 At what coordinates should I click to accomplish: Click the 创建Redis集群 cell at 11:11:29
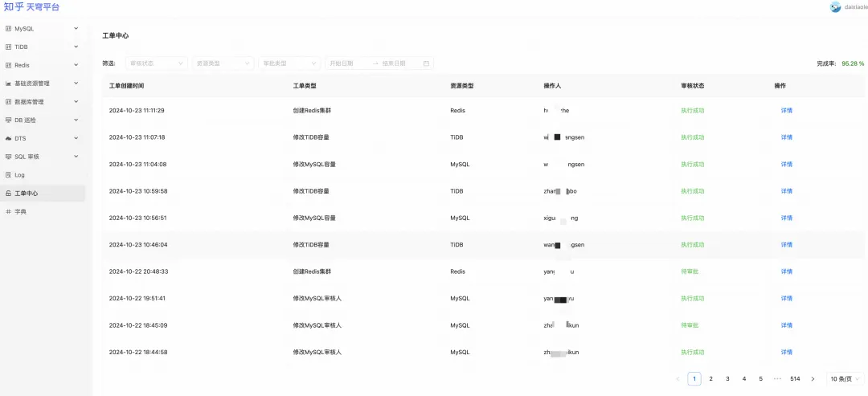click(x=312, y=111)
